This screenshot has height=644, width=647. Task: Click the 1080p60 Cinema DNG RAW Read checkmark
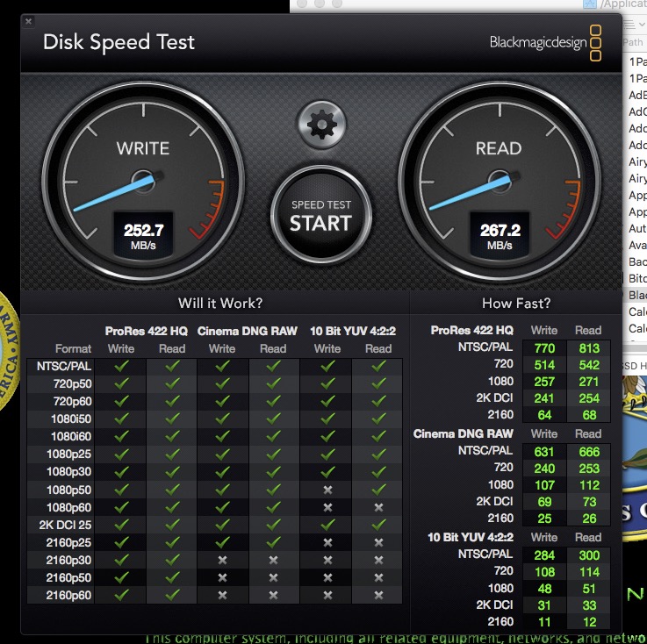[x=273, y=507]
